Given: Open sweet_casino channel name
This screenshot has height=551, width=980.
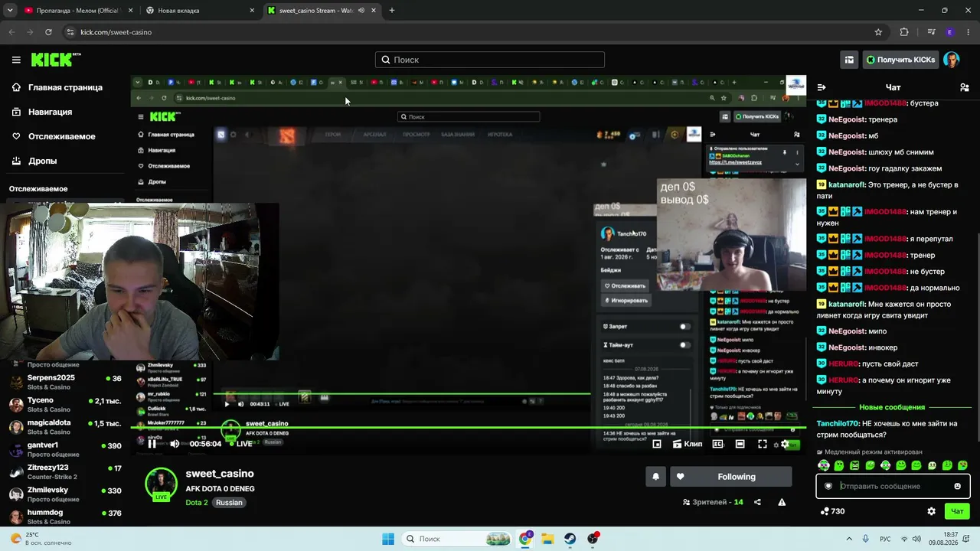Looking at the screenshot, I should point(220,474).
